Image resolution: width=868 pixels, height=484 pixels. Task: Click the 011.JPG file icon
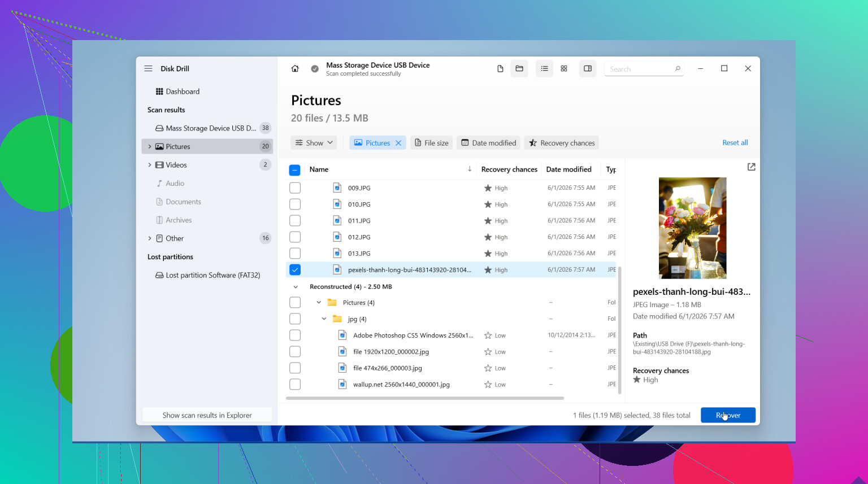point(337,221)
